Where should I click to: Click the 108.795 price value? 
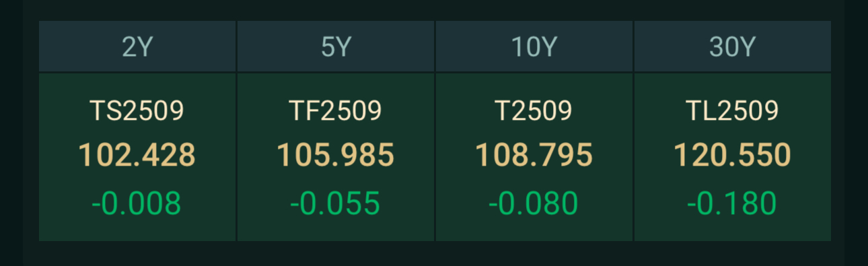534,156
